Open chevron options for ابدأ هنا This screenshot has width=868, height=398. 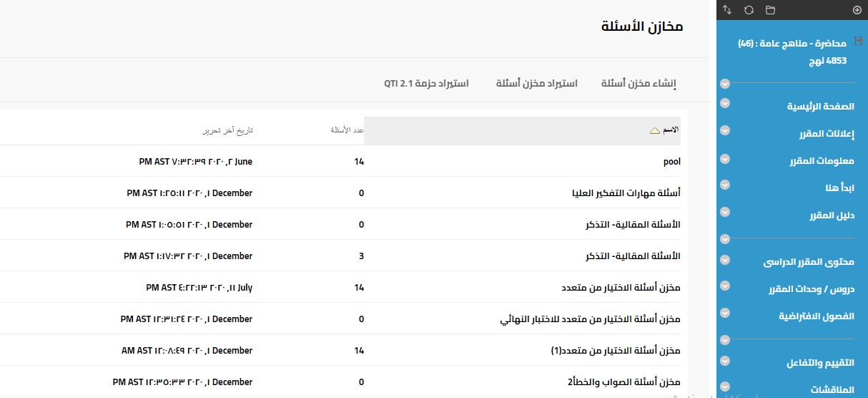pos(725,185)
